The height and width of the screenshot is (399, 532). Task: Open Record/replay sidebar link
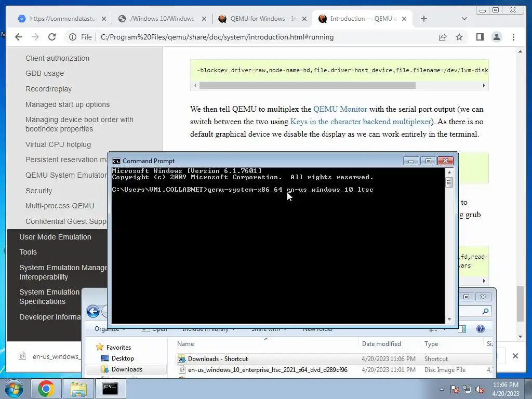coord(48,89)
